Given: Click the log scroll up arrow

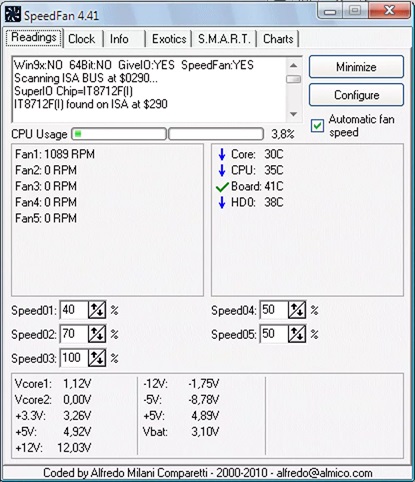Looking at the screenshot, I should [293, 65].
